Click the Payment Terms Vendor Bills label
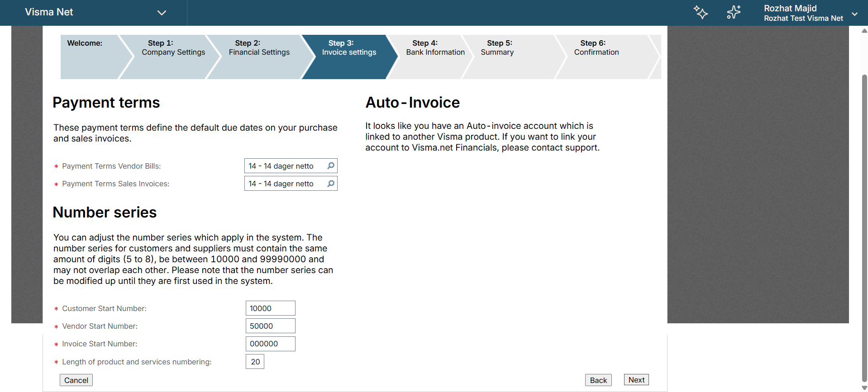The height and width of the screenshot is (392, 868). pos(111,166)
